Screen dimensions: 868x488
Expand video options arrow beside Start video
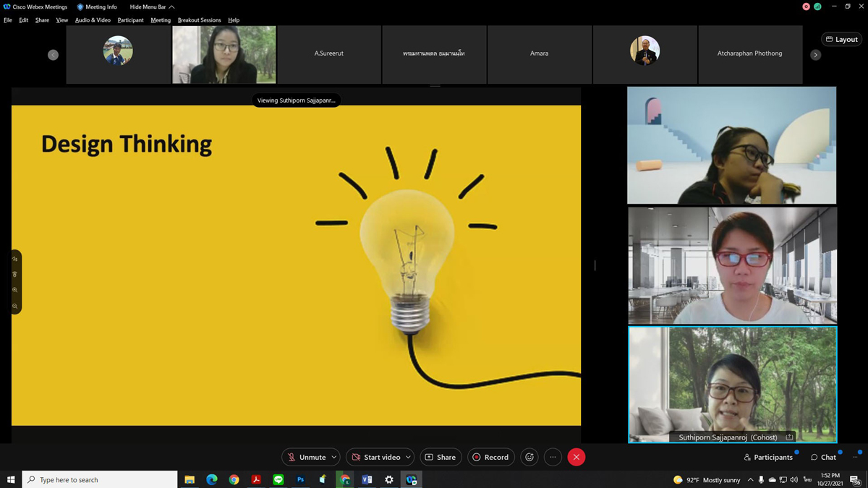coord(408,457)
